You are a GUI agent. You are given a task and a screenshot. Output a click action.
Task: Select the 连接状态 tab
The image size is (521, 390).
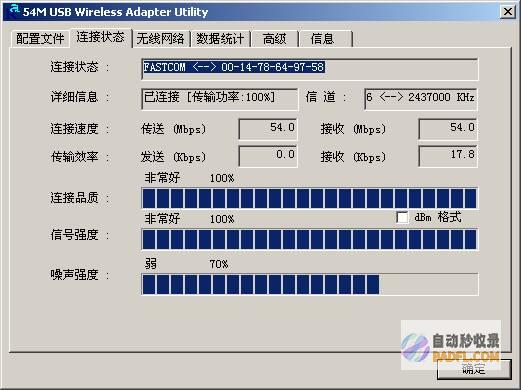click(x=100, y=37)
